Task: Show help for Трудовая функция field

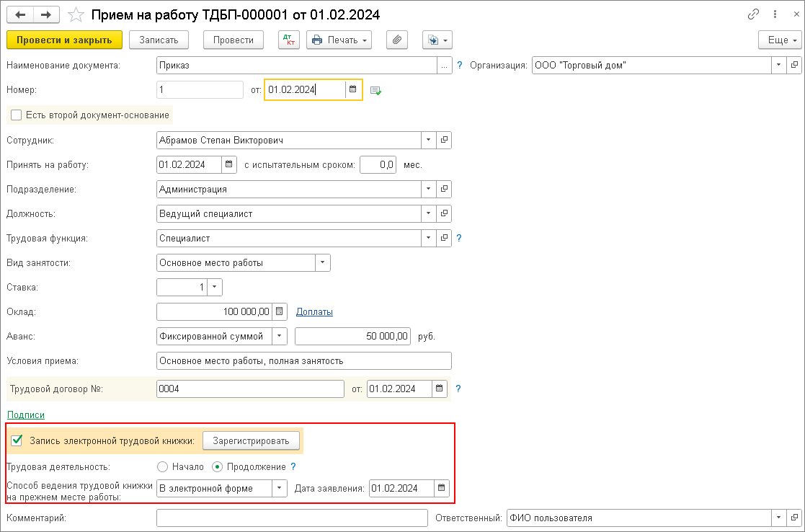Action: pyautogui.click(x=459, y=239)
